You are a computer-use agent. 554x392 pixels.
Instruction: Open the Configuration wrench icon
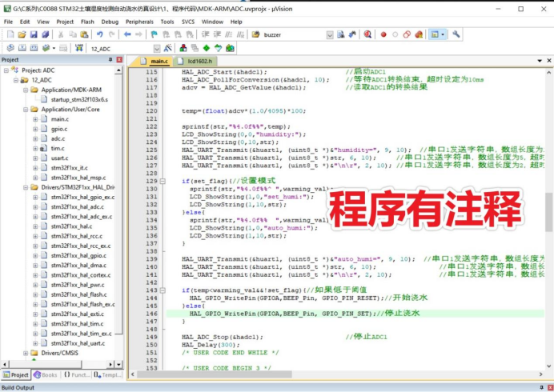456,34
